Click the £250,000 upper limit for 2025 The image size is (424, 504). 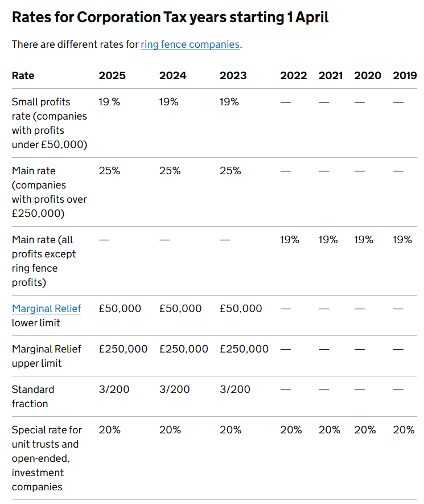pos(123,349)
